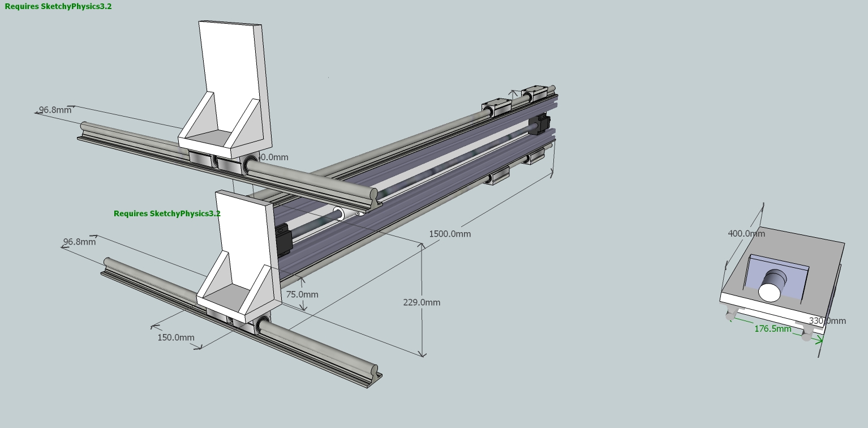
Task: Select the black bearing block at far rail end
Action: pyautogui.click(x=542, y=124)
